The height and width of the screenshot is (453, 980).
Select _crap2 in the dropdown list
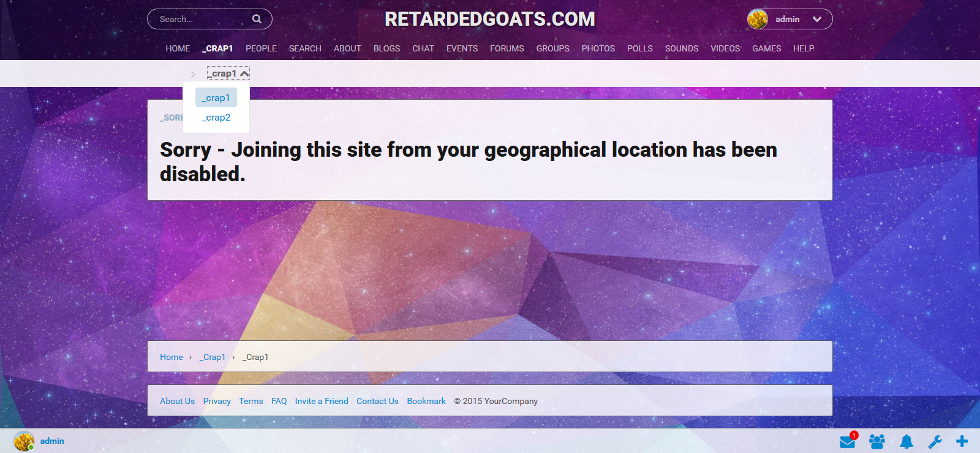coord(216,118)
